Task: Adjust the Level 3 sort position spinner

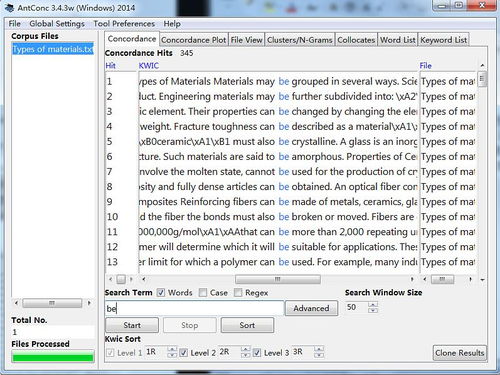Action: click(x=319, y=352)
